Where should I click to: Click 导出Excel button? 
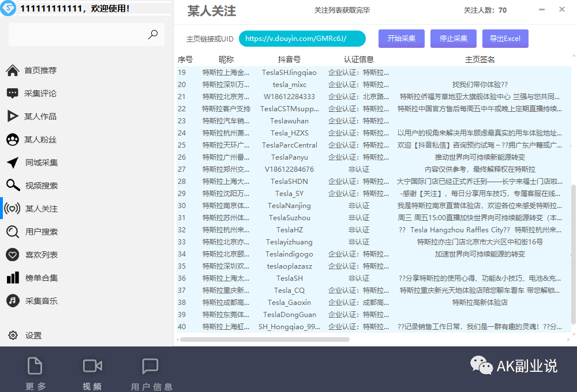(x=505, y=39)
